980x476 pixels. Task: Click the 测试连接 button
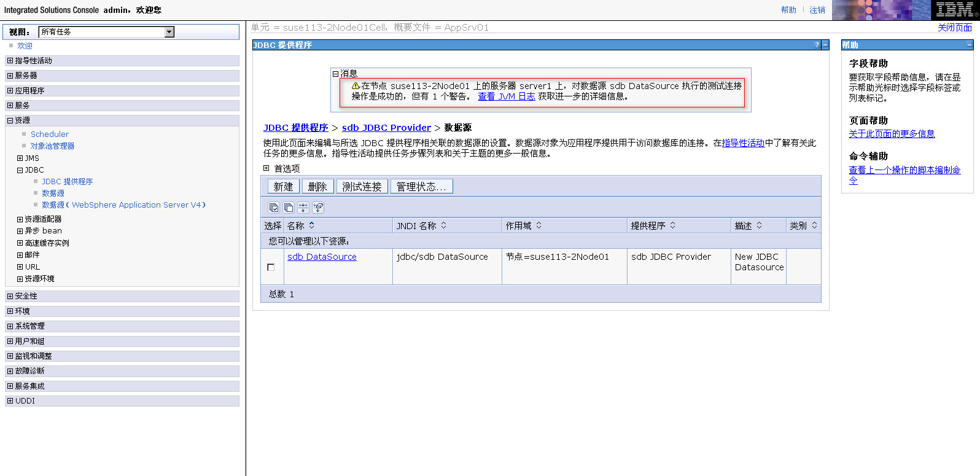[362, 187]
